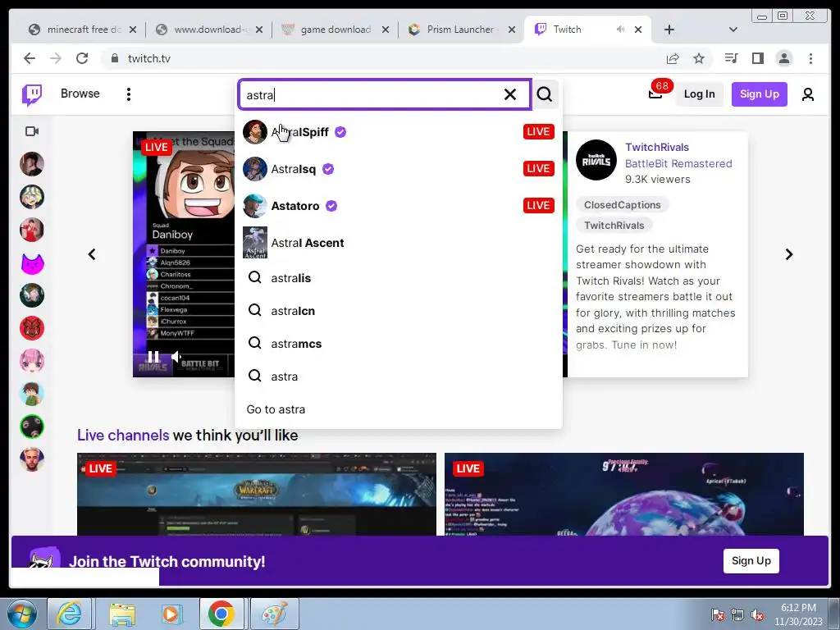Choose the Astral Ascent game suggestion

click(x=398, y=243)
